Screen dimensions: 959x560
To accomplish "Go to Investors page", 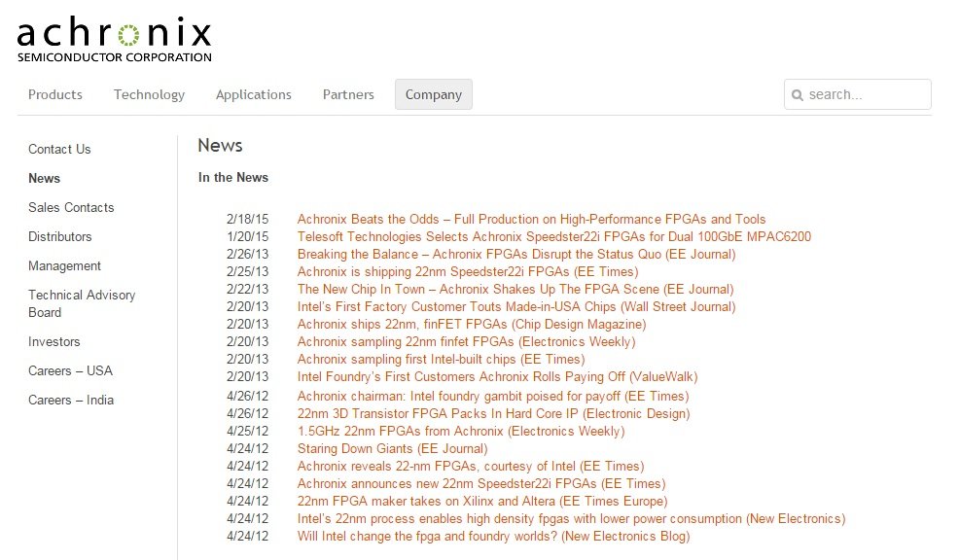I will tap(53, 342).
